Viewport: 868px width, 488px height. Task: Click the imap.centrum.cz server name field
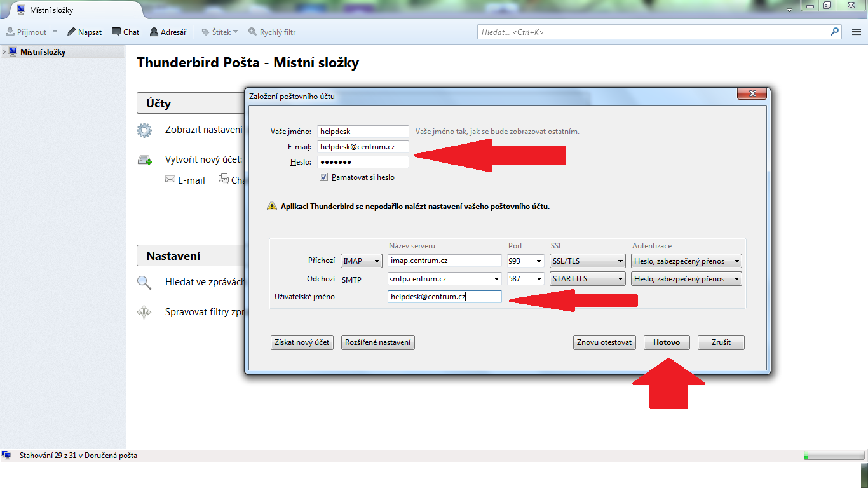click(445, 261)
